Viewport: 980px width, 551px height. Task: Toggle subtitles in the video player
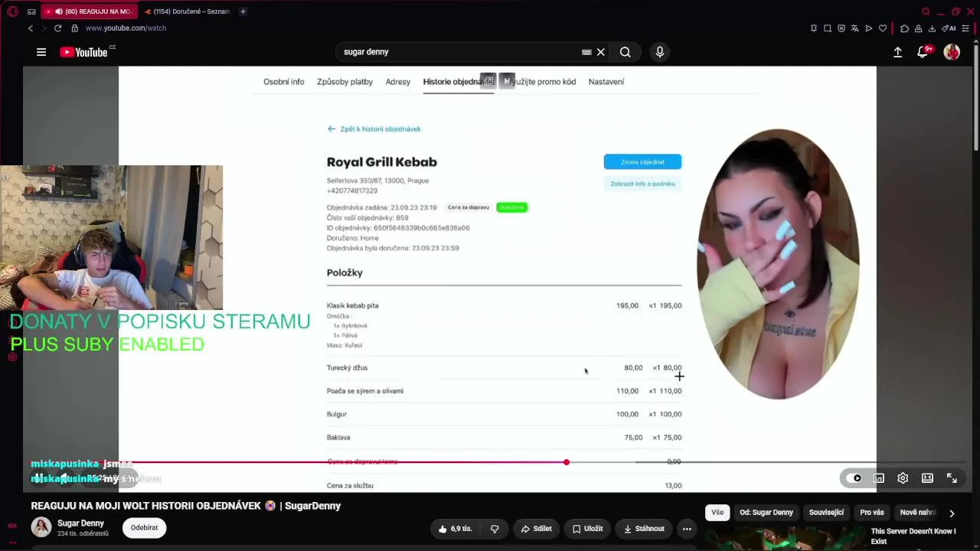[x=878, y=478]
